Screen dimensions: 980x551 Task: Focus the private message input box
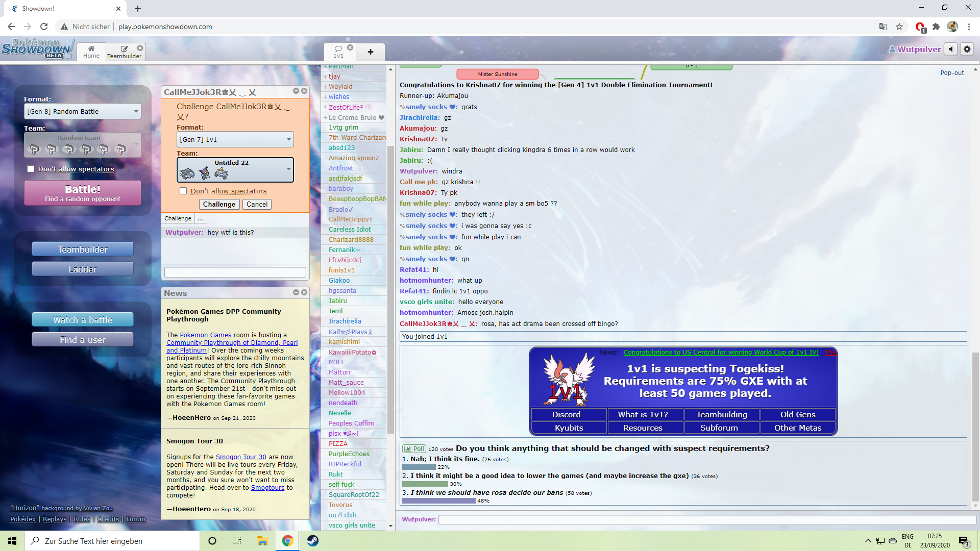235,272
